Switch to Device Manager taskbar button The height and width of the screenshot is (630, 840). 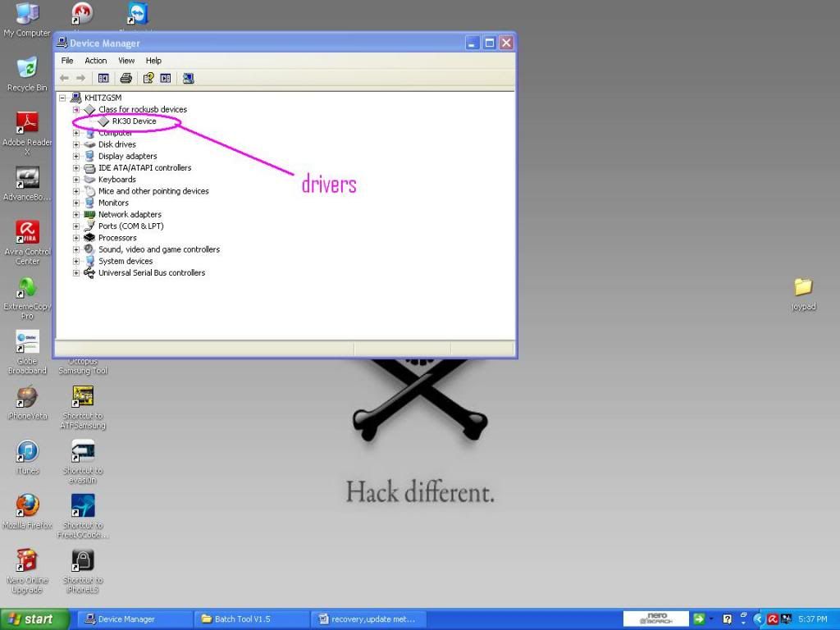point(134,619)
